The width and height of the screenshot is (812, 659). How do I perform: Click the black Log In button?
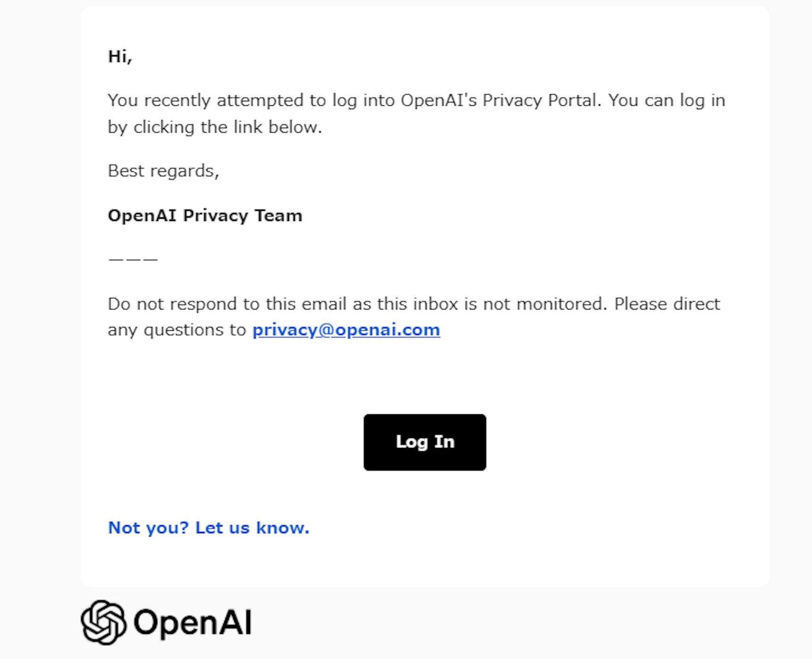pyautogui.click(x=424, y=442)
